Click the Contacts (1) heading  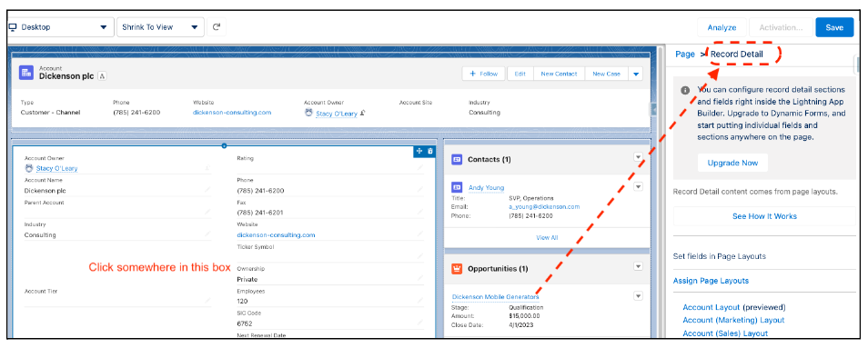click(489, 159)
